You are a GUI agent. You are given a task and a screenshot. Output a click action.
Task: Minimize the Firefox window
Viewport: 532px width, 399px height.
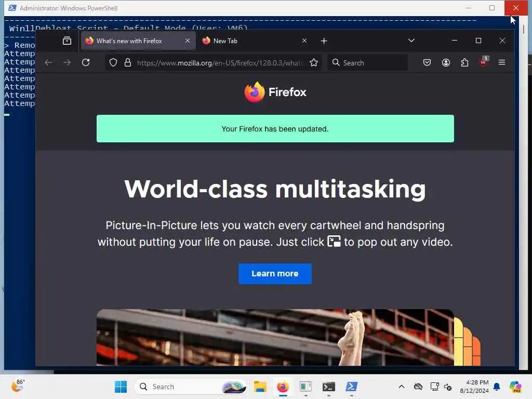coord(455,41)
